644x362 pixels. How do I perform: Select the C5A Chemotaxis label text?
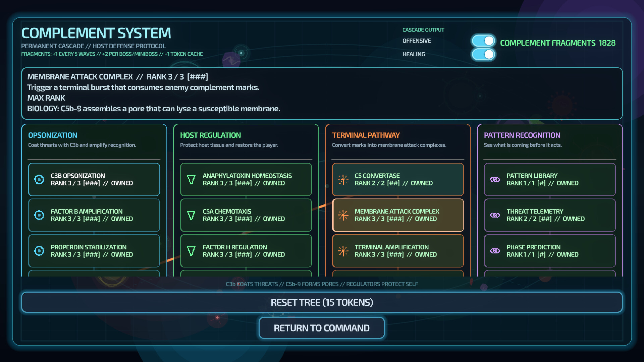pos(227,212)
